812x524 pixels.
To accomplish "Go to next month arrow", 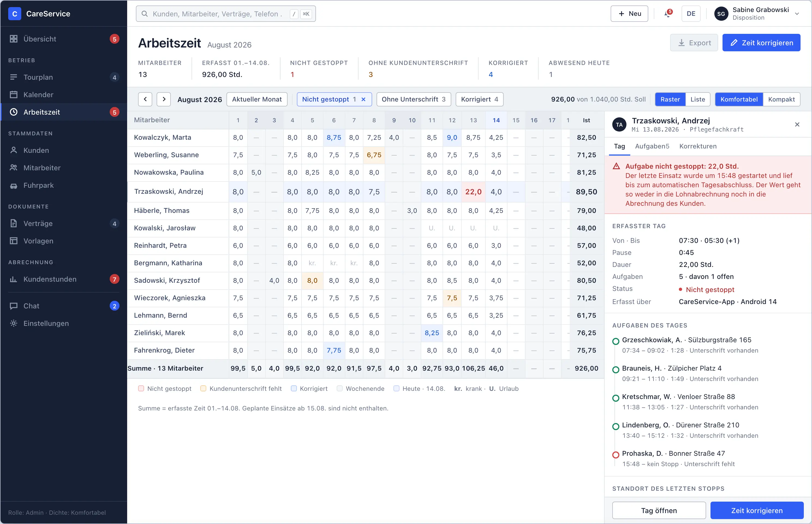I will [164, 99].
